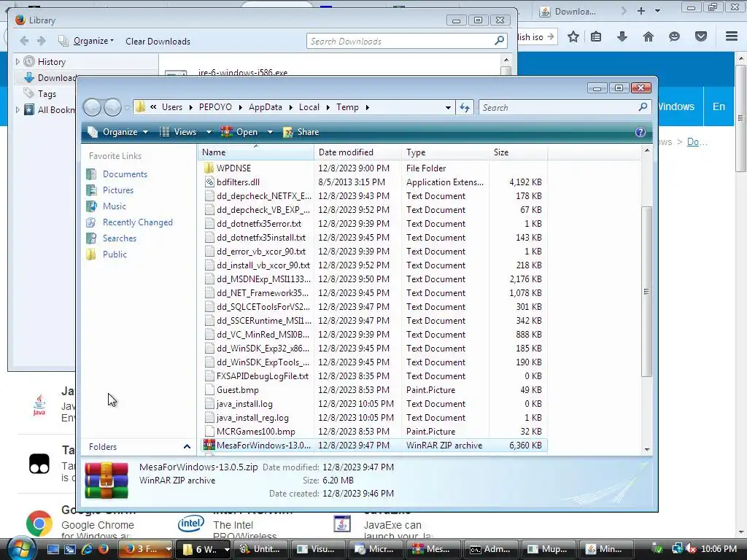Open the Views dropdown arrow
The image size is (747, 560).
coord(209,132)
